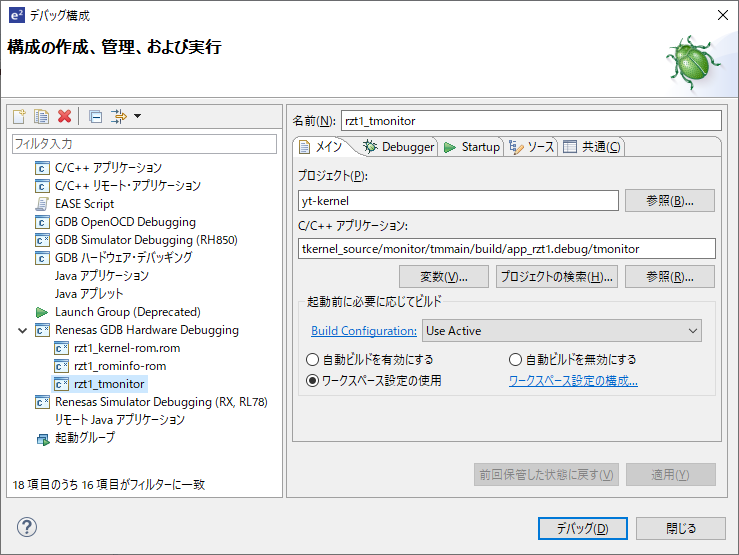The image size is (739, 555).
Task: Switch to the Startup tab
Action: tap(472, 147)
